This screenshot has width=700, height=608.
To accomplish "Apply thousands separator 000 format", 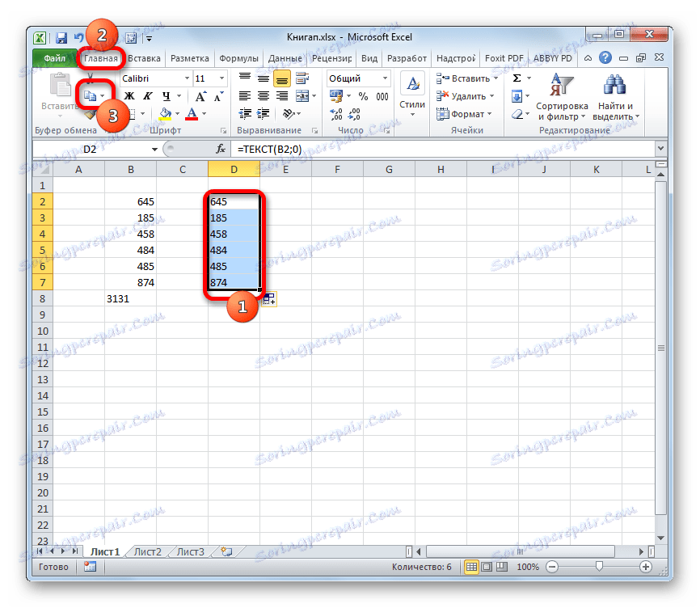I will (382, 96).
